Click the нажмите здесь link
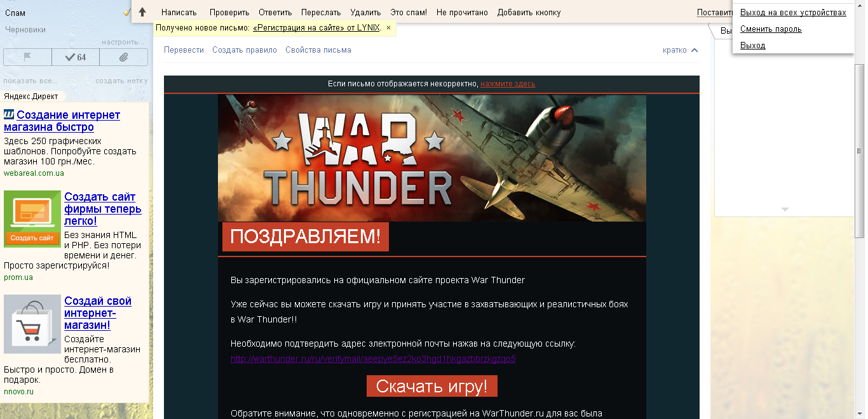The height and width of the screenshot is (419, 868). 508,84
